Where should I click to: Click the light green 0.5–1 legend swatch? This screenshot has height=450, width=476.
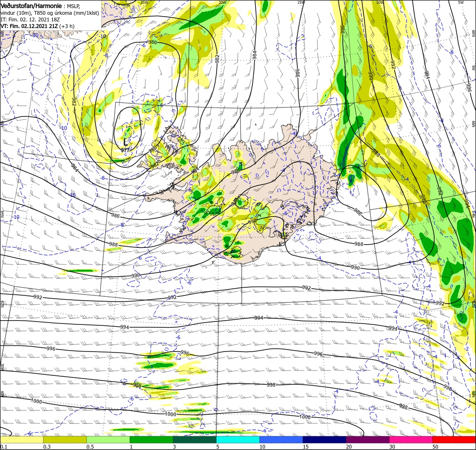108,440
